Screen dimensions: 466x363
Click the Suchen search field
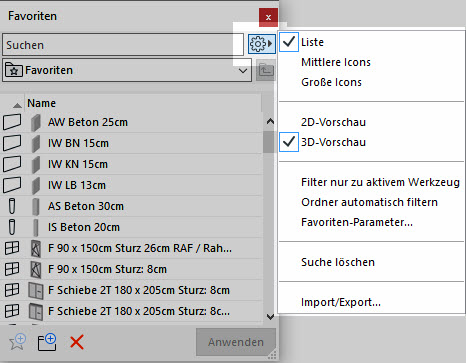click(123, 44)
